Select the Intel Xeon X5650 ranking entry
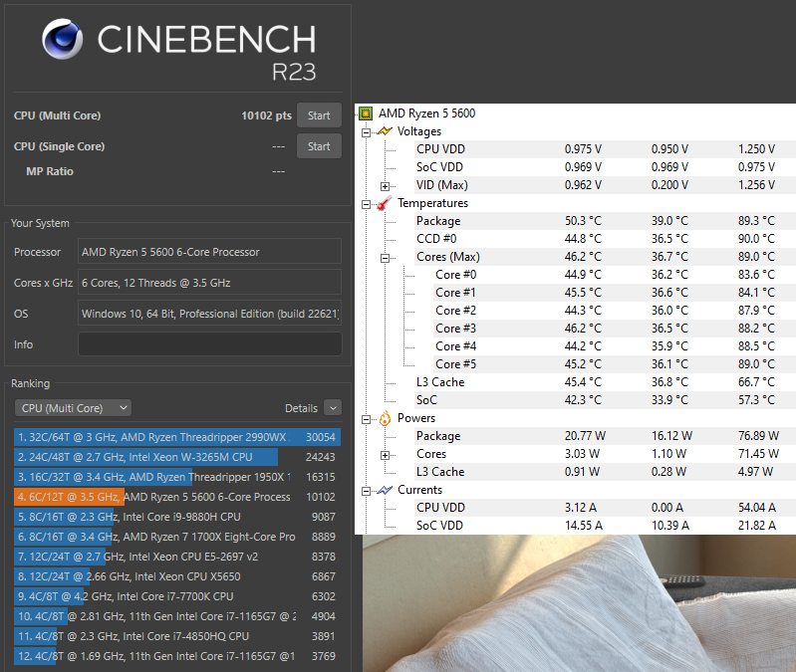796x672 pixels. coord(177,576)
